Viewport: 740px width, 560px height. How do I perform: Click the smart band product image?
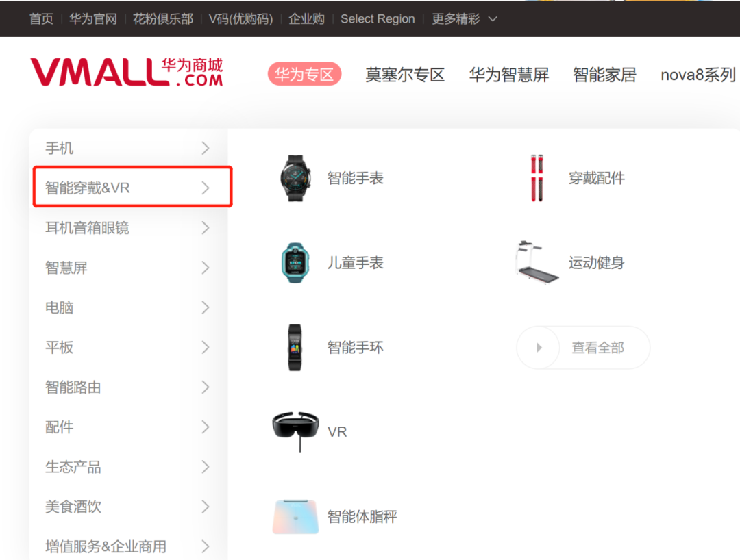pyautogui.click(x=295, y=347)
